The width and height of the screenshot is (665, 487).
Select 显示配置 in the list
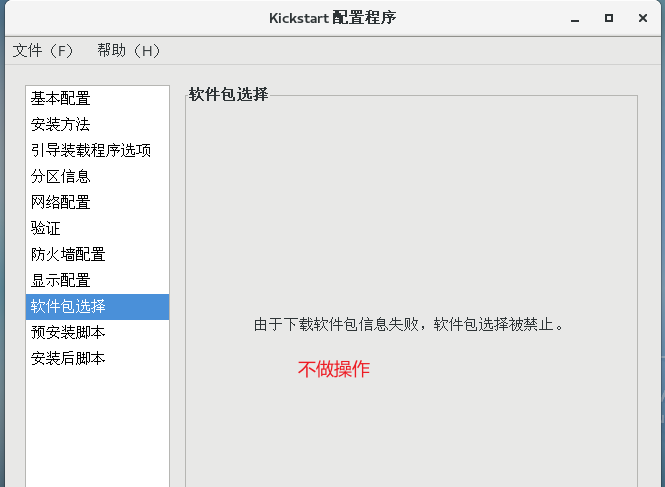[x=98, y=280]
